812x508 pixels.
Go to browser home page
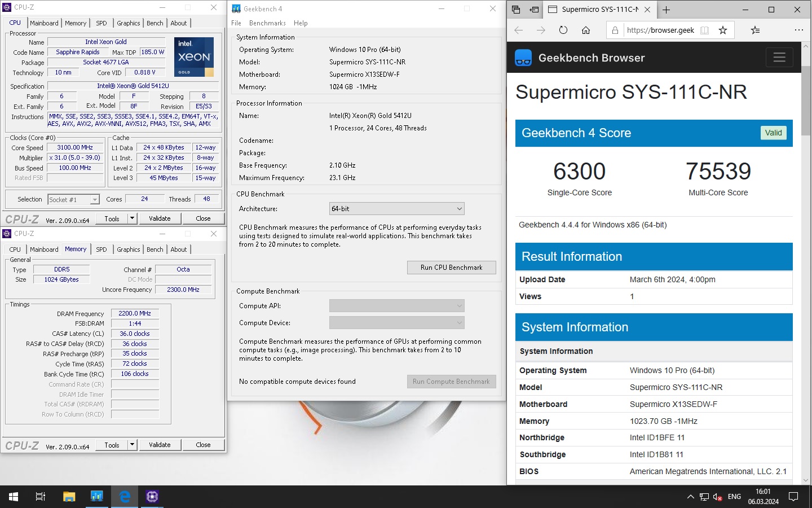click(586, 30)
